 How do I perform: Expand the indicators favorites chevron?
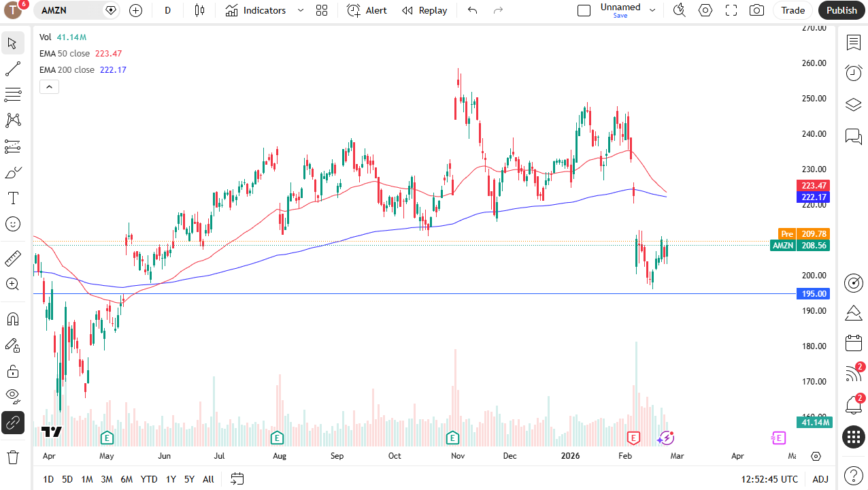[x=301, y=10]
